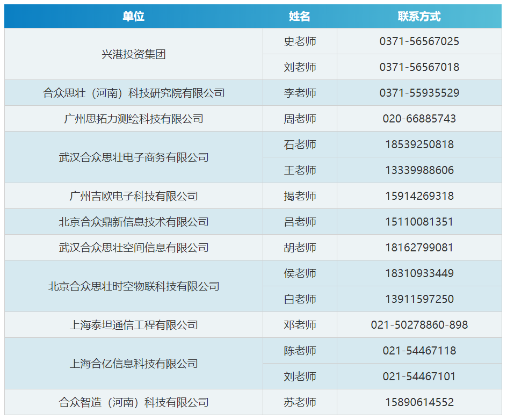The image size is (507, 420).
Task: Select 广州吉欧电子科技有限公司 cell
Action: coord(134,196)
